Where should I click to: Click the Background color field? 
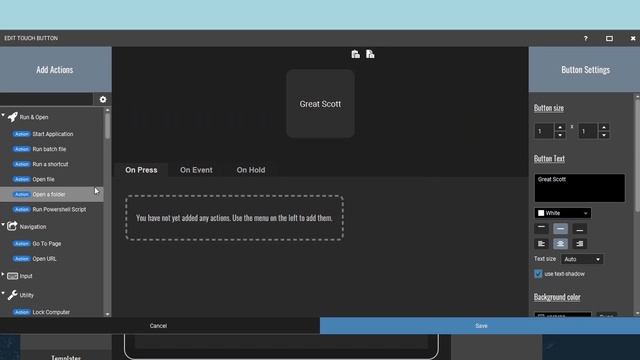click(562, 315)
